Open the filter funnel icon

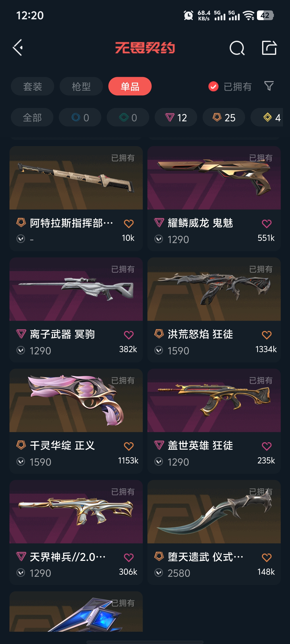coord(269,86)
